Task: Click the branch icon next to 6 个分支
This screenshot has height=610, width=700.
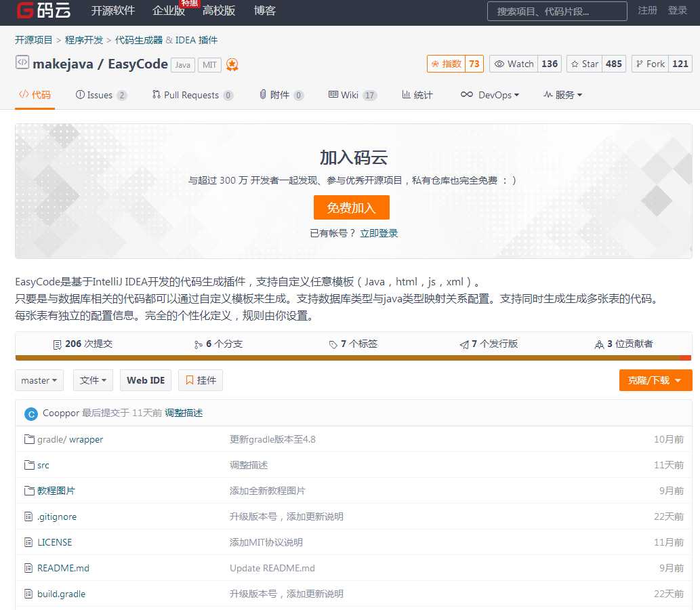Action: click(x=199, y=344)
